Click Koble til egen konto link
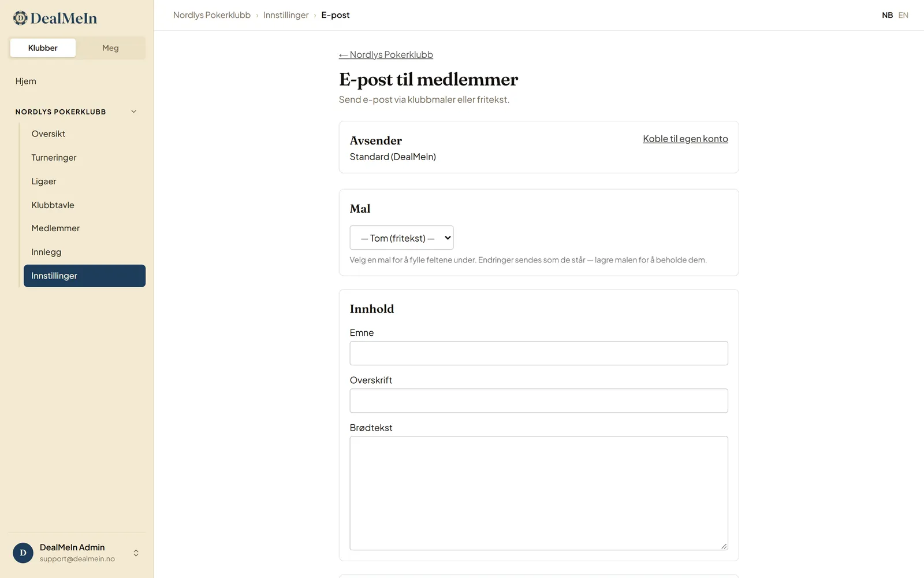This screenshot has width=924, height=578. (x=685, y=139)
